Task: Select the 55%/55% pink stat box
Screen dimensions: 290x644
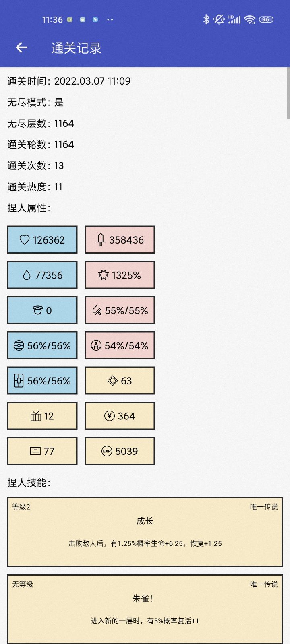Action: click(x=120, y=310)
